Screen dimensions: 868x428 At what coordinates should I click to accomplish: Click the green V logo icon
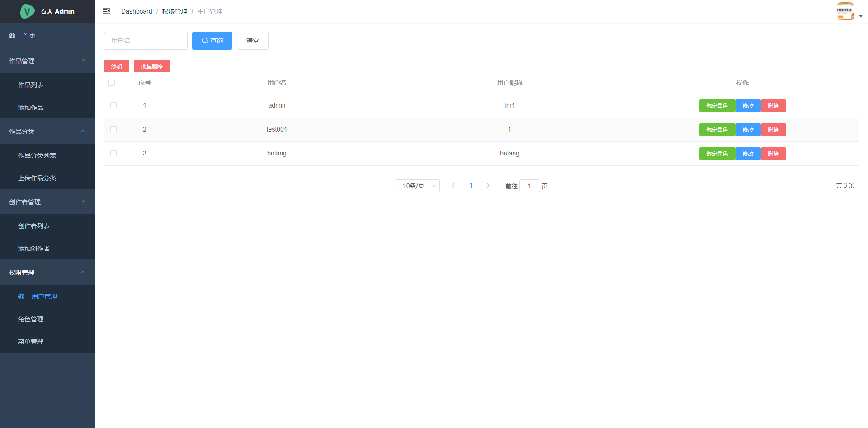(x=28, y=11)
